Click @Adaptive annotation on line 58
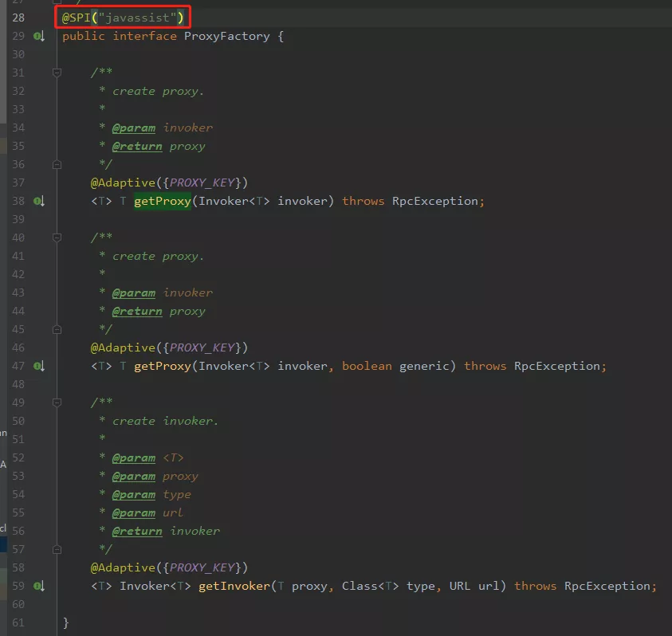Viewport: 672px width, 636px height. [x=123, y=567]
